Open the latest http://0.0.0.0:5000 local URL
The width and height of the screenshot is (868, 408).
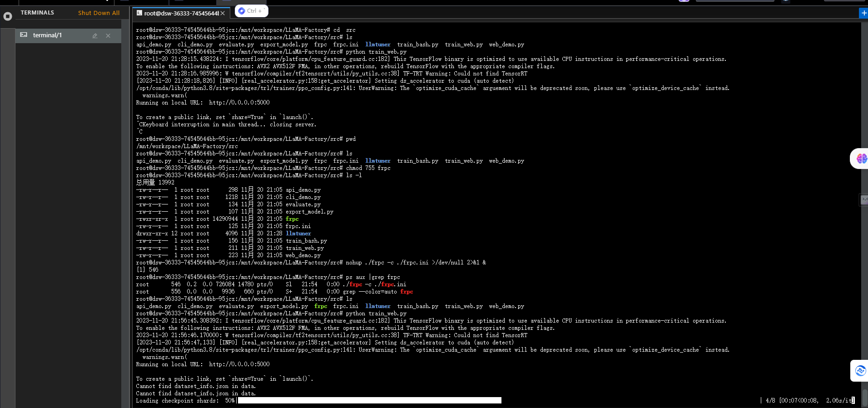(239, 364)
